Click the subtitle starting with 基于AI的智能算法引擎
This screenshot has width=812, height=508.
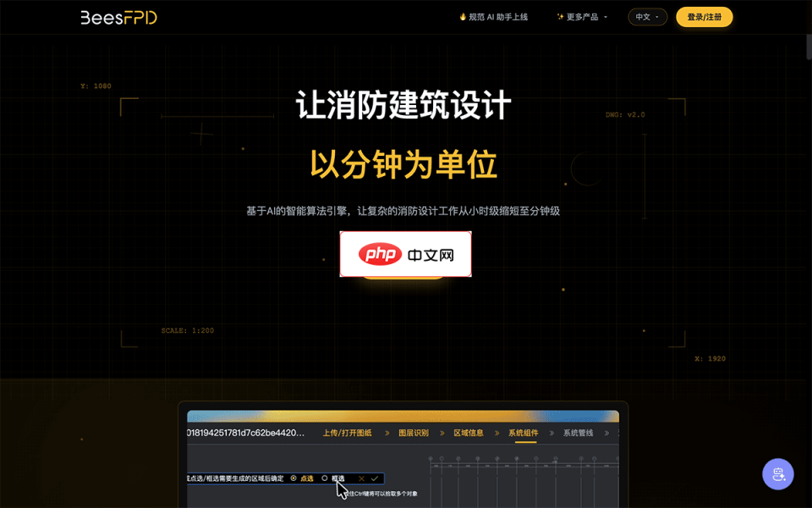[403, 211]
